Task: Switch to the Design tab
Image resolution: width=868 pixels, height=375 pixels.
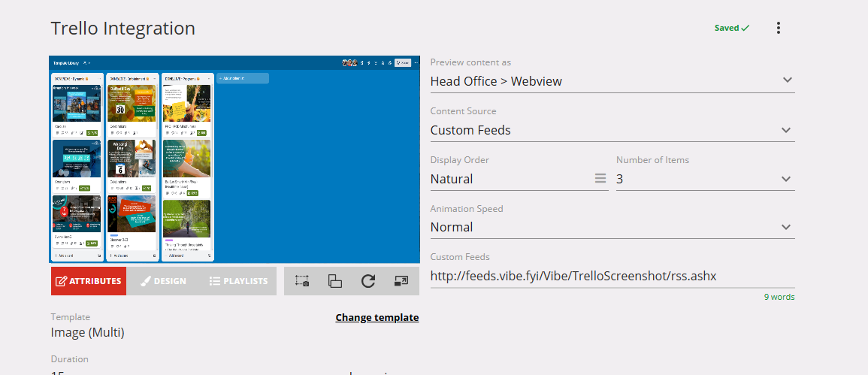Action: pyautogui.click(x=163, y=281)
